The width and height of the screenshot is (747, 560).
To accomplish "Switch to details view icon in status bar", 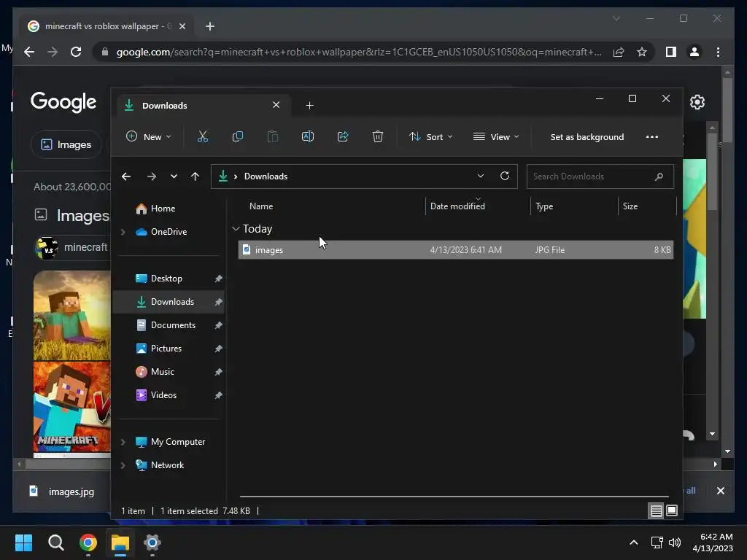I will [x=656, y=511].
